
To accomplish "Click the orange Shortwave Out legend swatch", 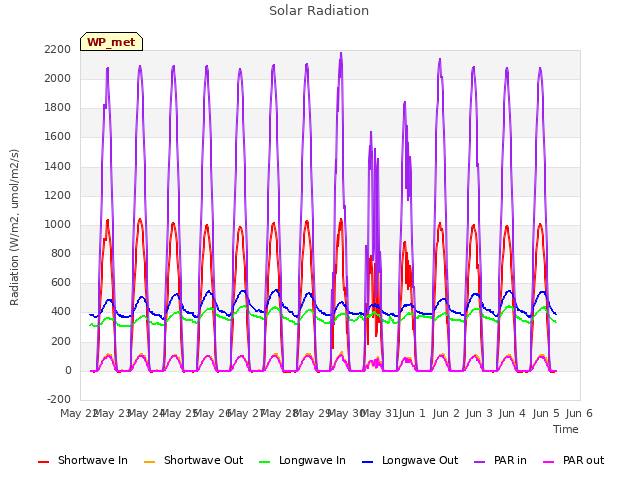I will coord(150,462).
